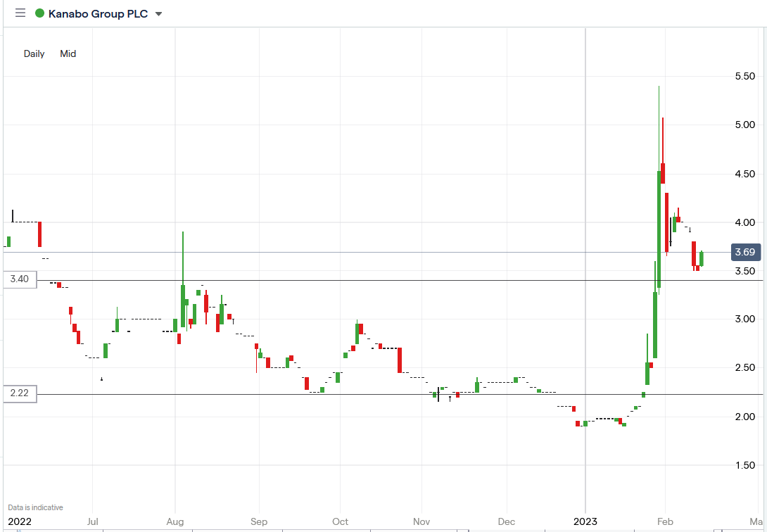Click the Nov label on time axis

(x=421, y=521)
